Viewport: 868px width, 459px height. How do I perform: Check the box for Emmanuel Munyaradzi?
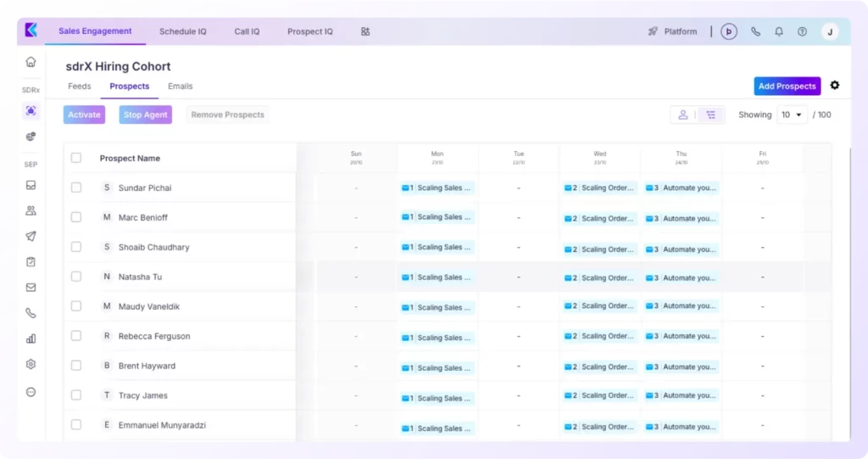click(76, 424)
